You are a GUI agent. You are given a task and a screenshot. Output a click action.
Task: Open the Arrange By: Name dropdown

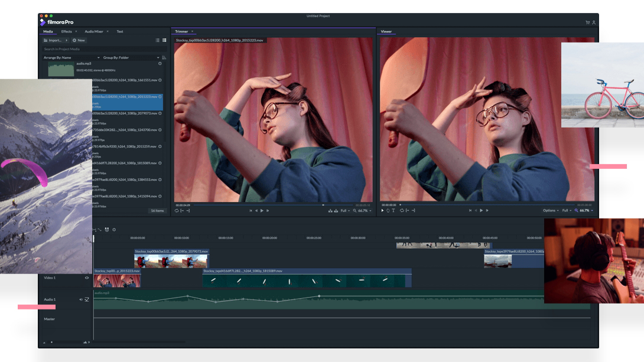coord(71,57)
